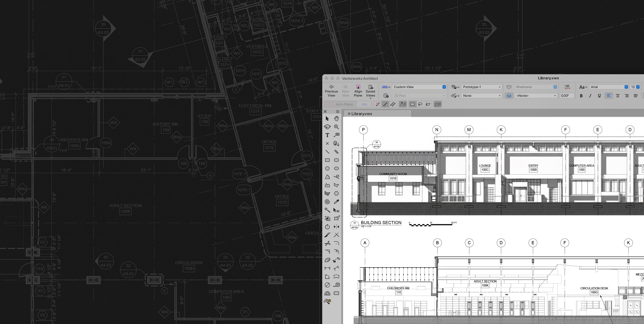Click the Align Plane button

pyautogui.click(x=358, y=91)
